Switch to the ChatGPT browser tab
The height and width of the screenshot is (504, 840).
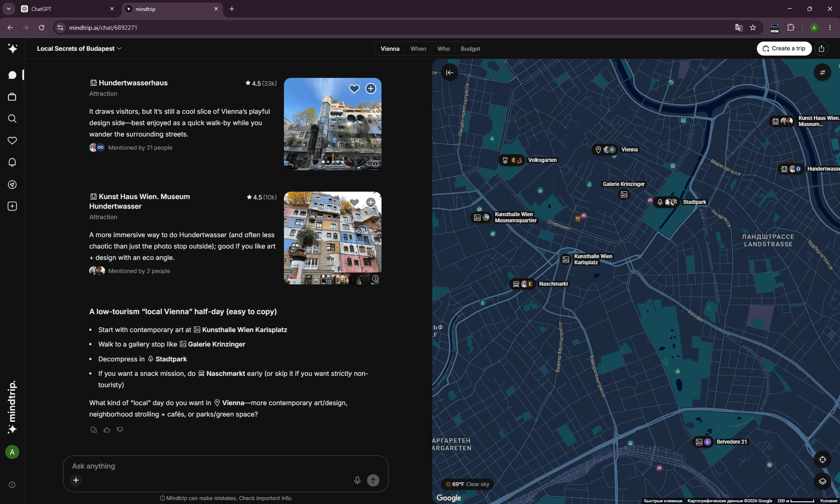[68, 9]
